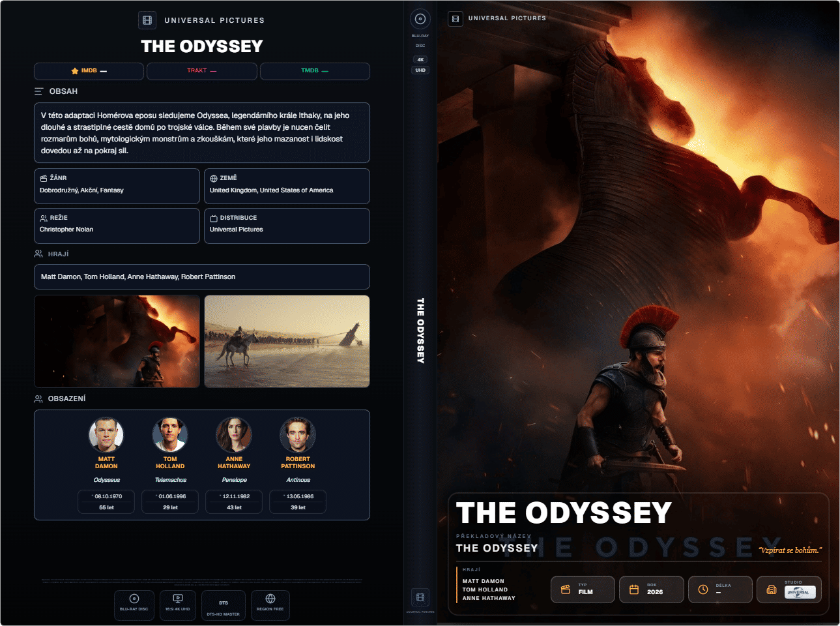Select Matt Damon's cast portrait
Viewport: 840px width, 626px height.
106,435
